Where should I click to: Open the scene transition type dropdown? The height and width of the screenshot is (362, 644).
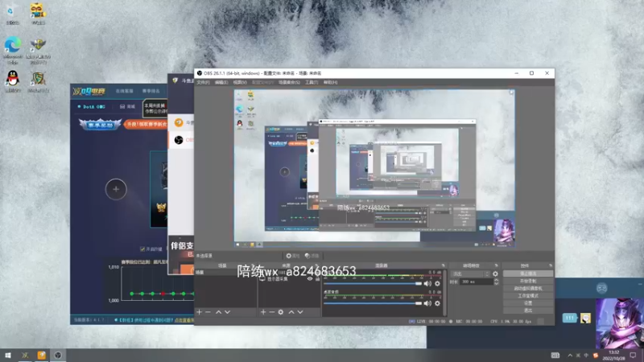tap(470, 274)
